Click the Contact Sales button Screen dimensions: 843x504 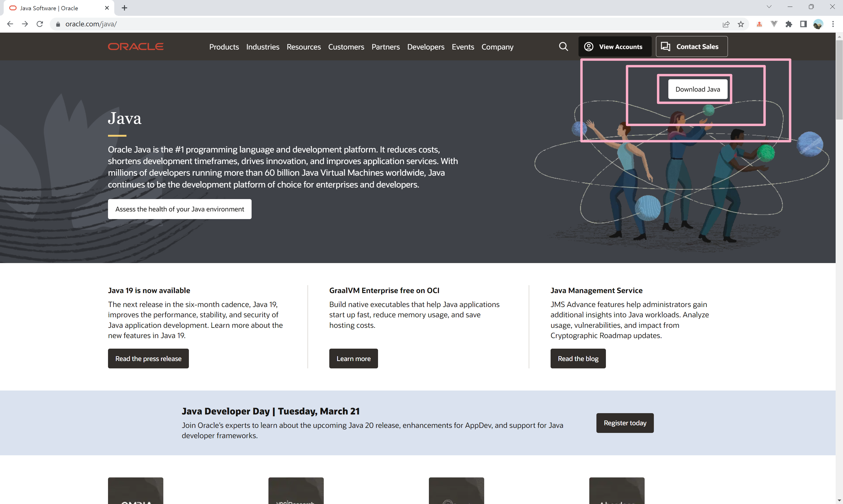coord(692,47)
